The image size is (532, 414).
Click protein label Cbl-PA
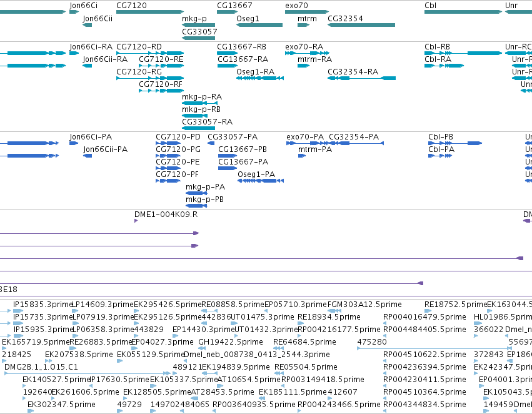tap(441, 149)
